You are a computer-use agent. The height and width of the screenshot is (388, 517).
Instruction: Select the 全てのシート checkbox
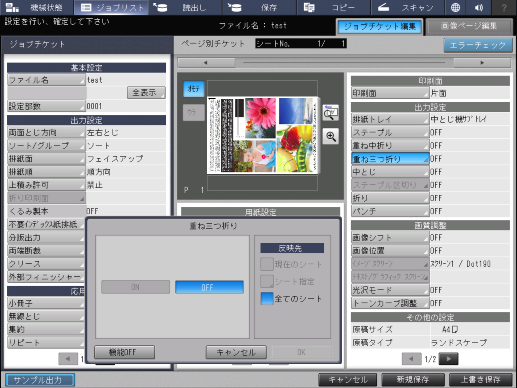pos(267,298)
